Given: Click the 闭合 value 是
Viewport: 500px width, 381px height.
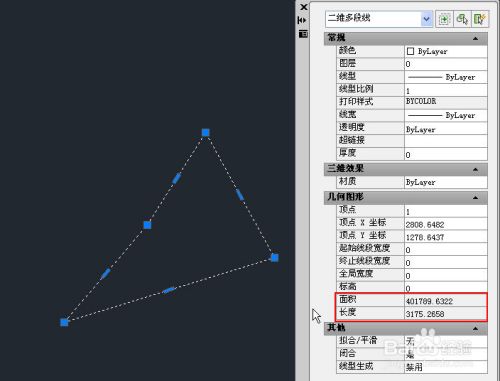Looking at the screenshot, I should (446, 354).
